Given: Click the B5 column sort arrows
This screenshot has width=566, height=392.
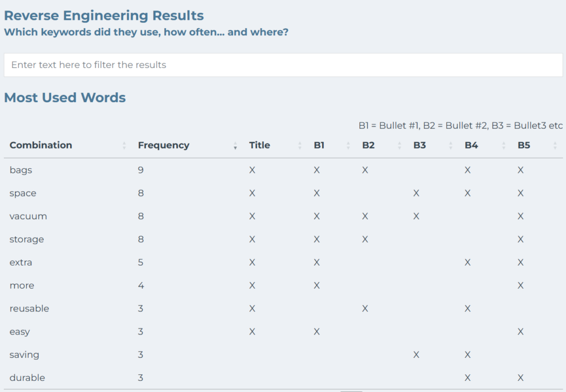Looking at the screenshot, I should tap(554, 146).
